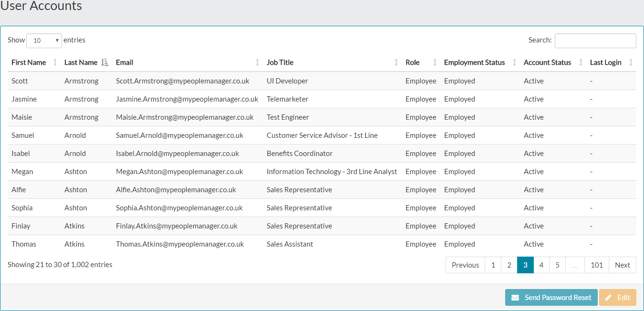The image size is (644, 311).
Task: Advance to the Next page
Action: 622,265
